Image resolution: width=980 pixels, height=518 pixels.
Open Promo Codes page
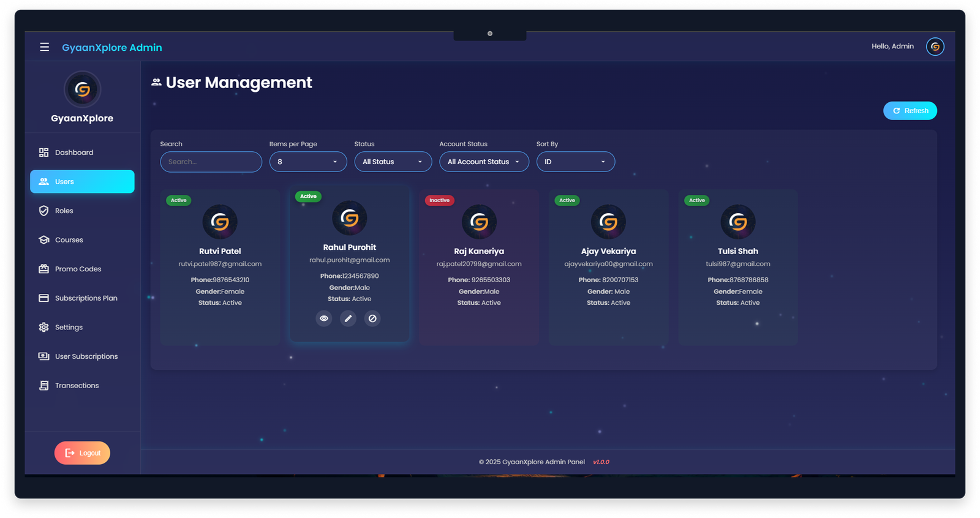[x=78, y=269]
